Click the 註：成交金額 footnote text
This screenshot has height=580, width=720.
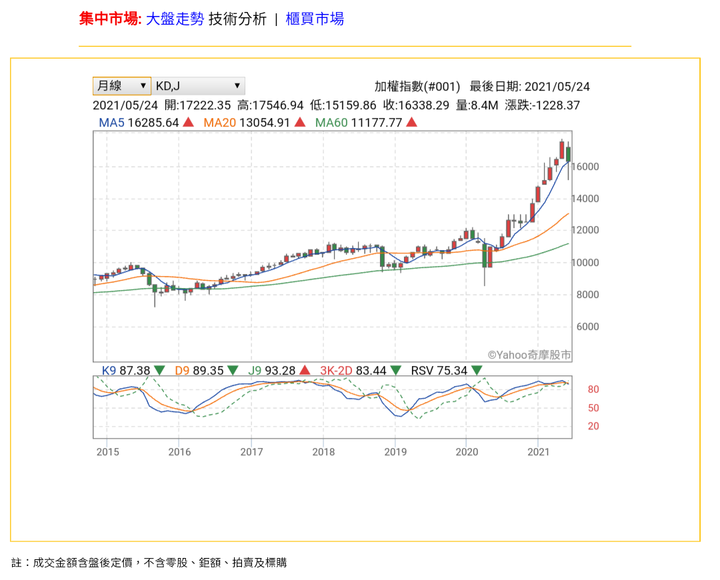(149, 563)
